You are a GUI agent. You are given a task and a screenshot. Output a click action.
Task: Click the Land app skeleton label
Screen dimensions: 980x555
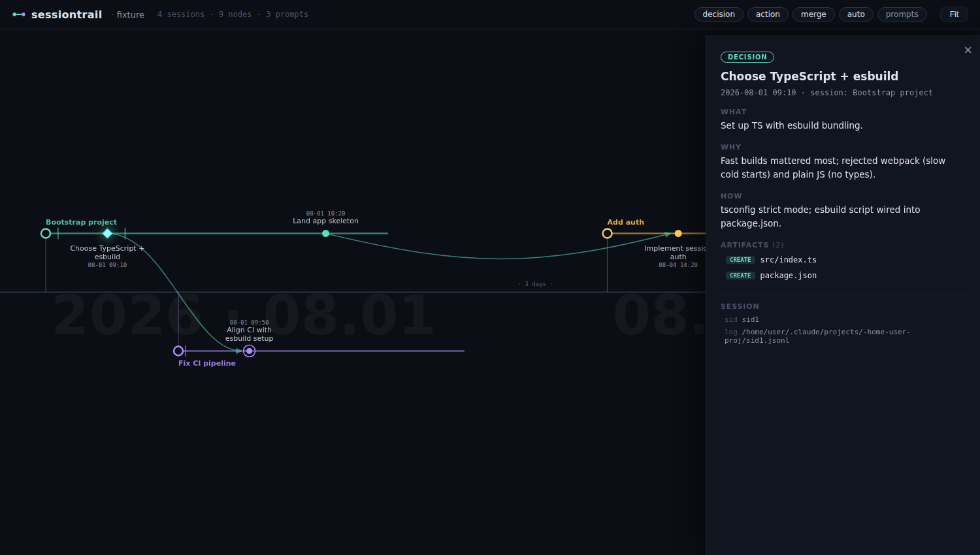click(325, 221)
